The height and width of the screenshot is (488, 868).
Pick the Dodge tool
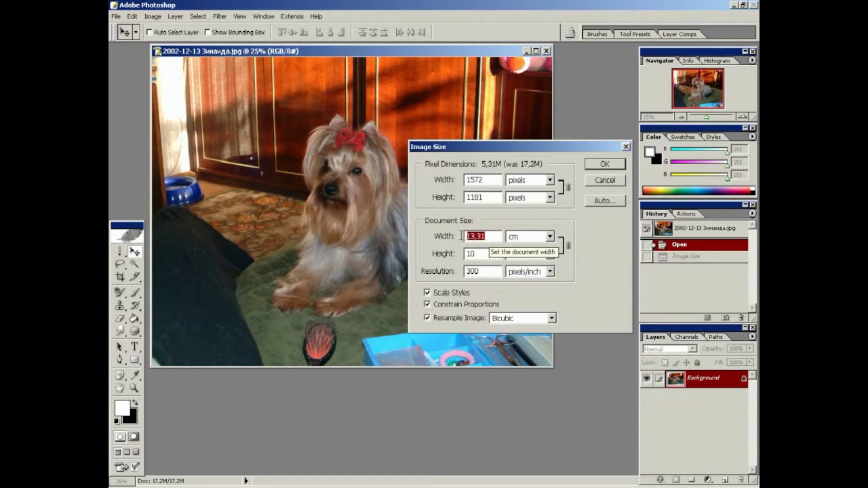coord(134,331)
